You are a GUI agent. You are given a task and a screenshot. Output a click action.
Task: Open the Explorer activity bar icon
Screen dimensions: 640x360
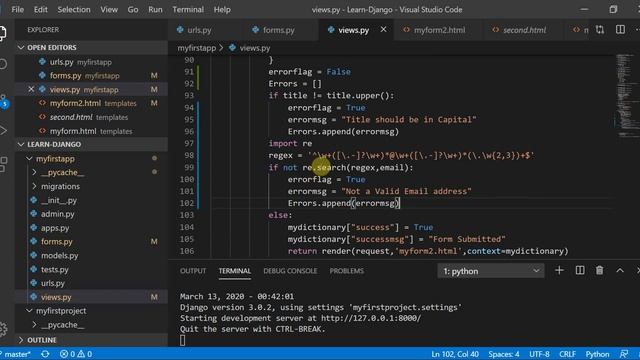point(2,33)
